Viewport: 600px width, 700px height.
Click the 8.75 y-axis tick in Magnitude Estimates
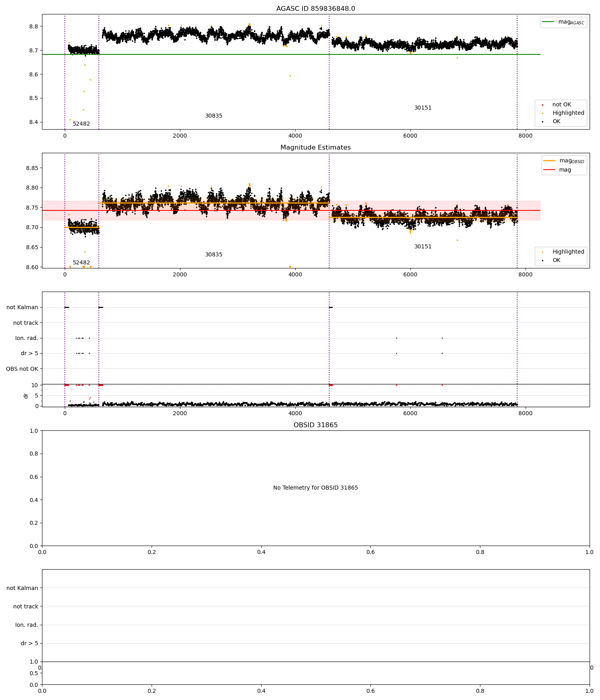pyautogui.click(x=32, y=208)
